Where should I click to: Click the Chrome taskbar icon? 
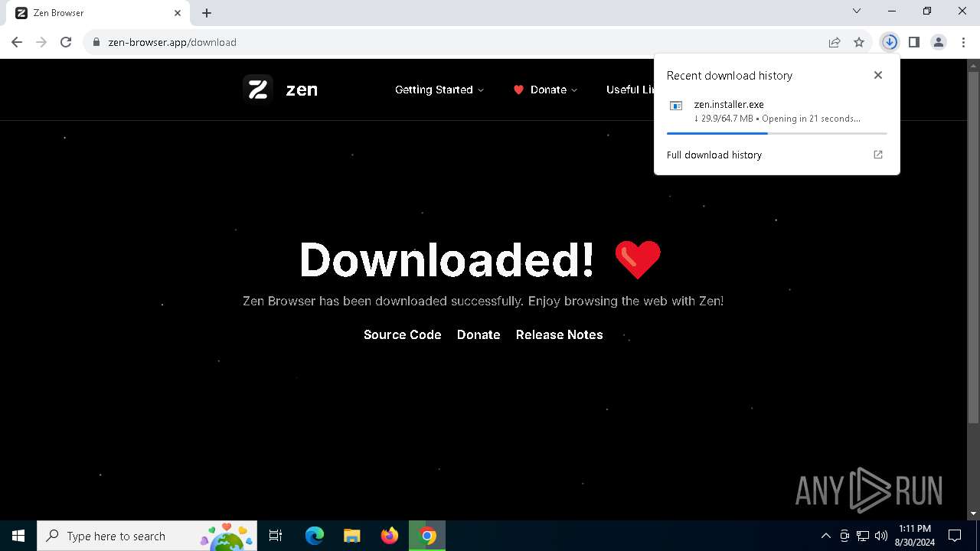(427, 536)
